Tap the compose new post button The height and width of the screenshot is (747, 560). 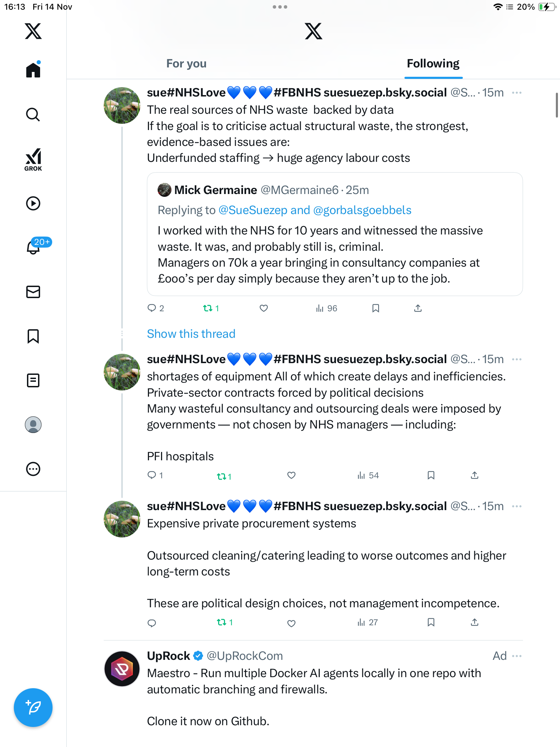click(x=33, y=708)
